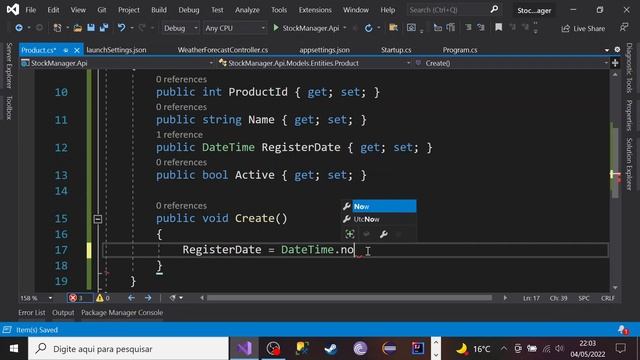The image size is (640, 360).
Task: Open the file with the folder icon
Action: [x=78, y=28]
